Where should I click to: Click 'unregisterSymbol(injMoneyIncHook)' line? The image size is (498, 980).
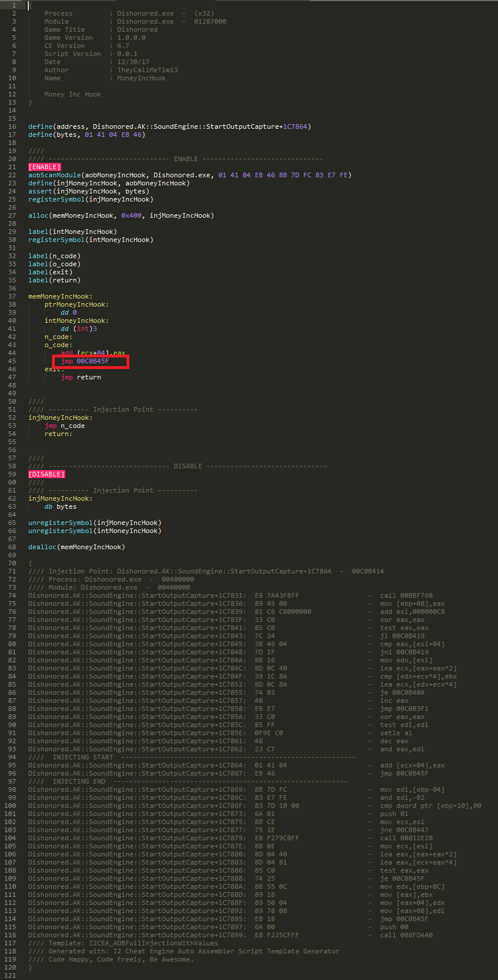click(95, 523)
